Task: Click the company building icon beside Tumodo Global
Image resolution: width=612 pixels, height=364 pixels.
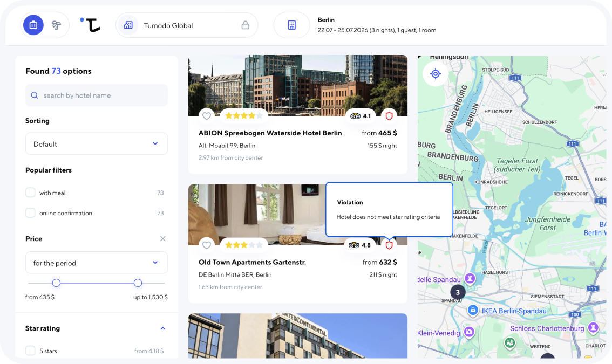Action: click(x=128, y=25)
